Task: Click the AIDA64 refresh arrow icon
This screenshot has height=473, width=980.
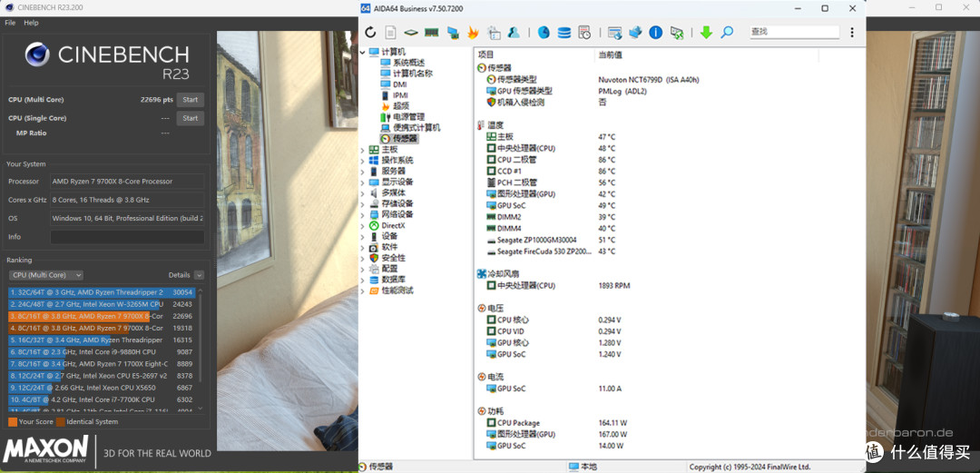Action: coord(370,33)
